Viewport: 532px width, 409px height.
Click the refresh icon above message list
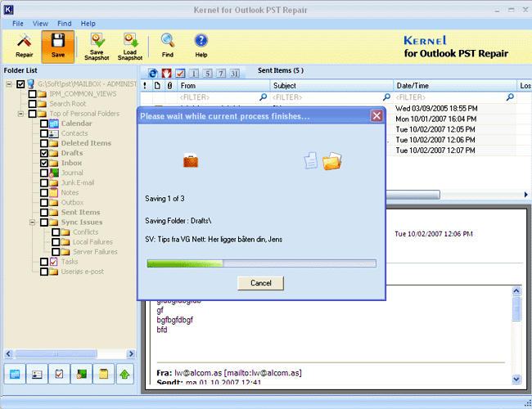point(153,73)
